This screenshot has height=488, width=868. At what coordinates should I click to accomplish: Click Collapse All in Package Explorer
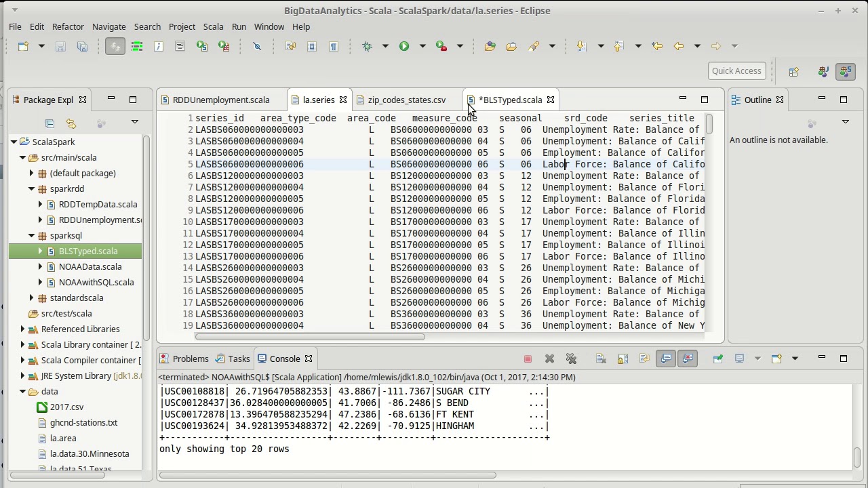50,123
